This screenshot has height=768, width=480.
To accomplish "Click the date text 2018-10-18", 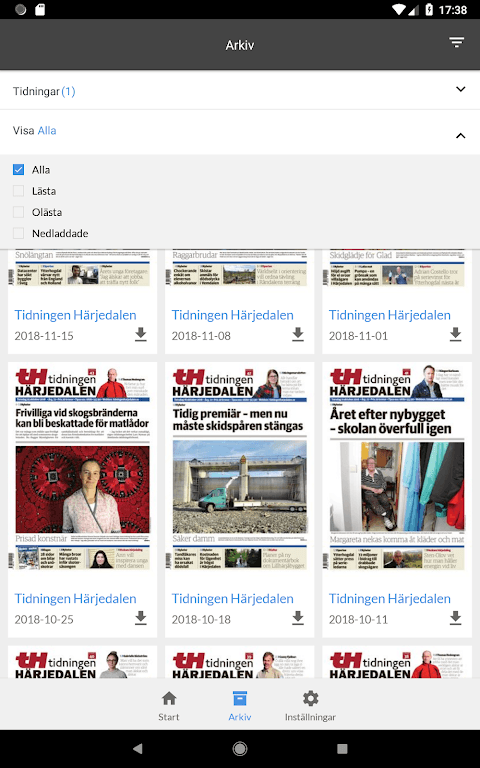I will point(201,620).
